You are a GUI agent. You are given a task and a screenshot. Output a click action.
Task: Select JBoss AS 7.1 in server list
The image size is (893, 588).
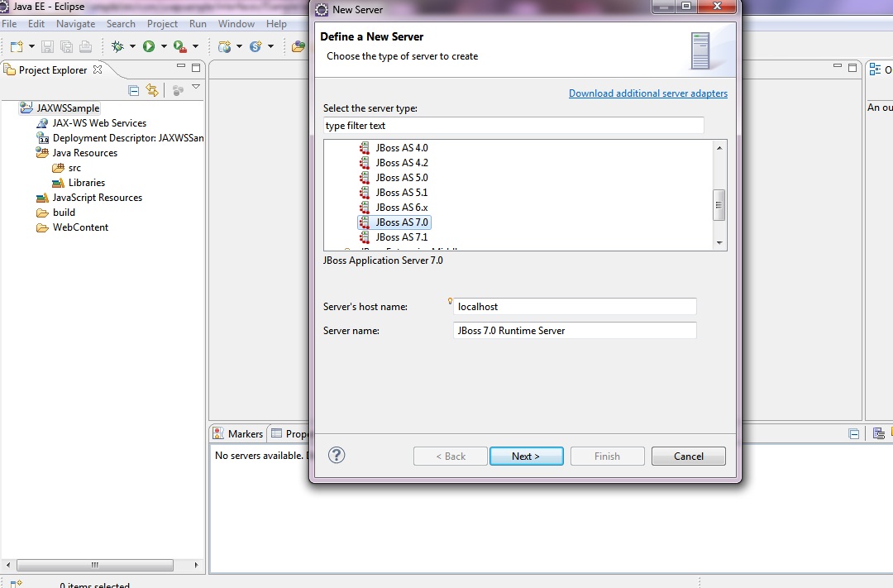[401, 237]
